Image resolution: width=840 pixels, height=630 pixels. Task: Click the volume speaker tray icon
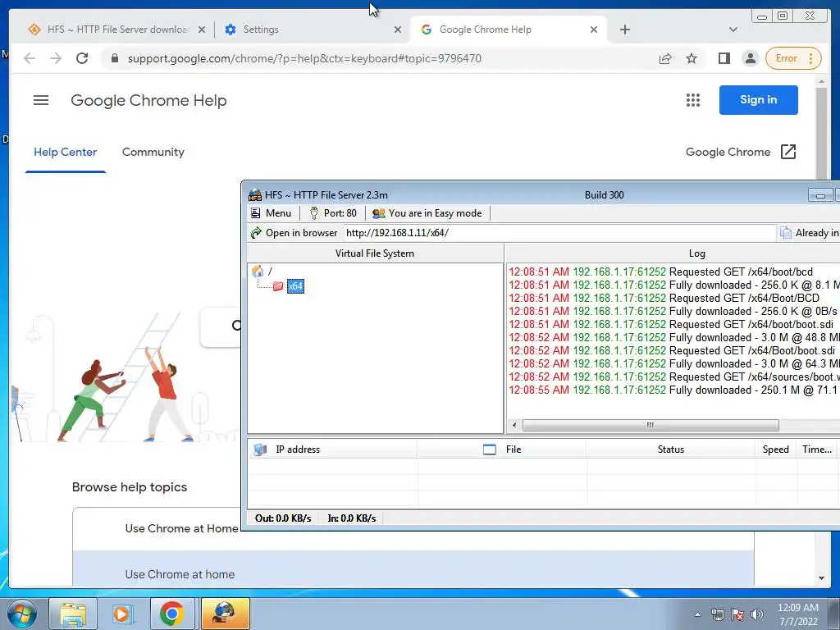(757, 614)
